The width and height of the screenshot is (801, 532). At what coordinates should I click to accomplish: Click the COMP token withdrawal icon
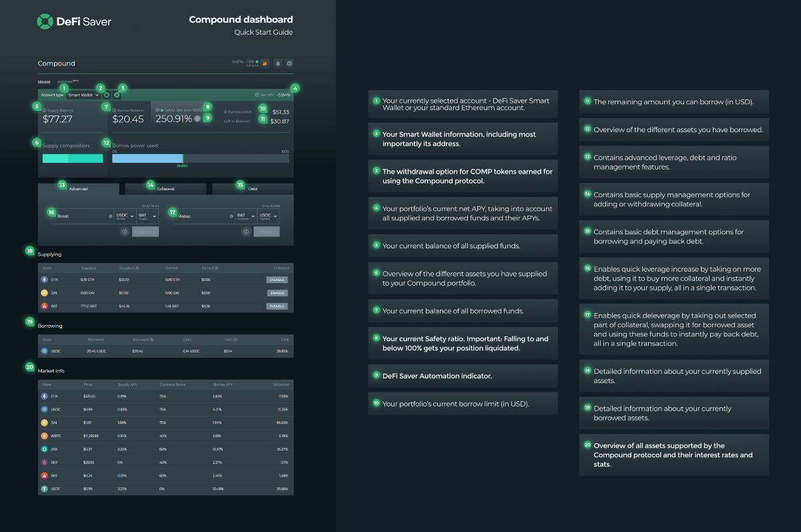[116, 95]
